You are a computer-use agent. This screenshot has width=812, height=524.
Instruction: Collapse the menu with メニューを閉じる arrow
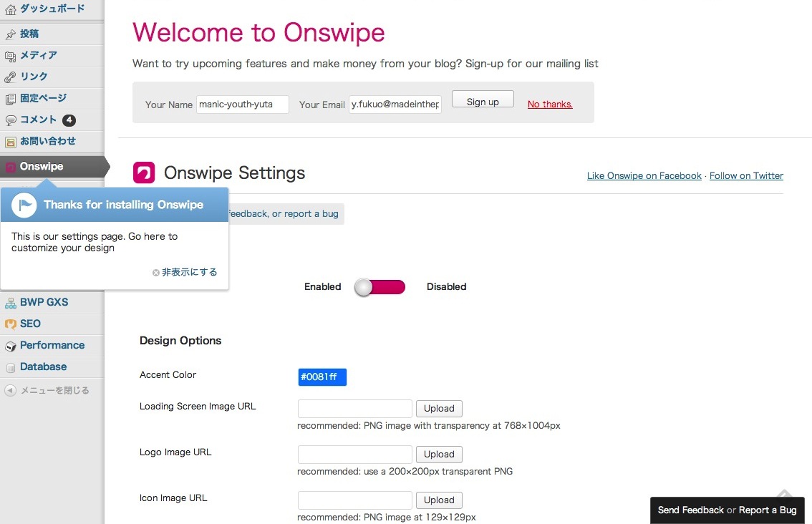pyautogui.click(x=10, y=391)
